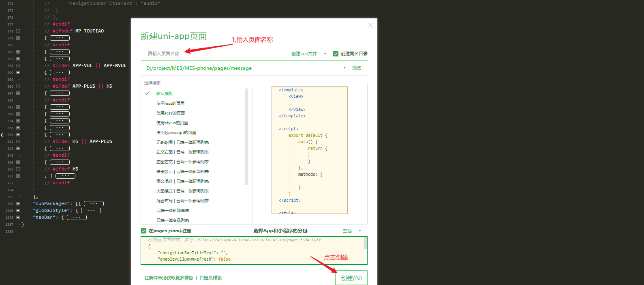Click the folded ellipsis box on line 312
Viewport: 644px width, 285px height.
click(x=60, y=107)
